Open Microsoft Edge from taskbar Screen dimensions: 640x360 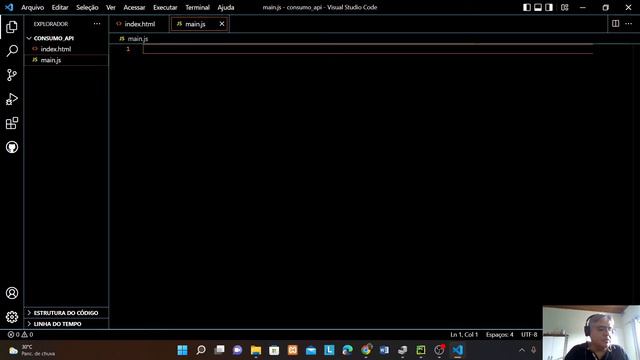click(x=347, y=350)
